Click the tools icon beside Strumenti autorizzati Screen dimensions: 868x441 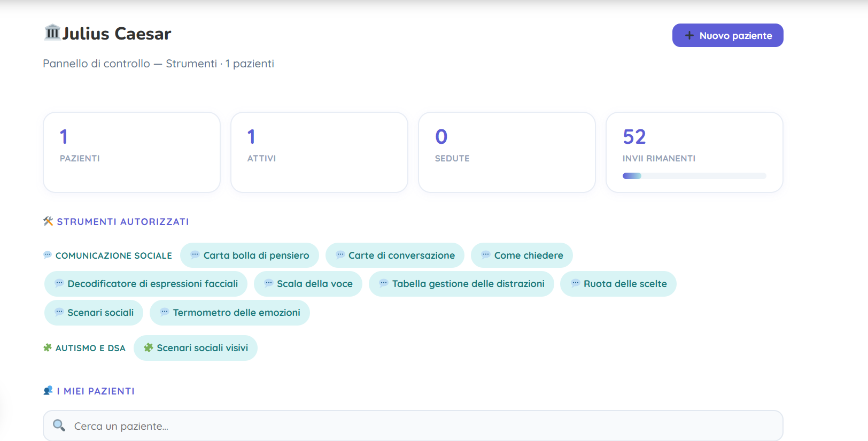point(48,221)
